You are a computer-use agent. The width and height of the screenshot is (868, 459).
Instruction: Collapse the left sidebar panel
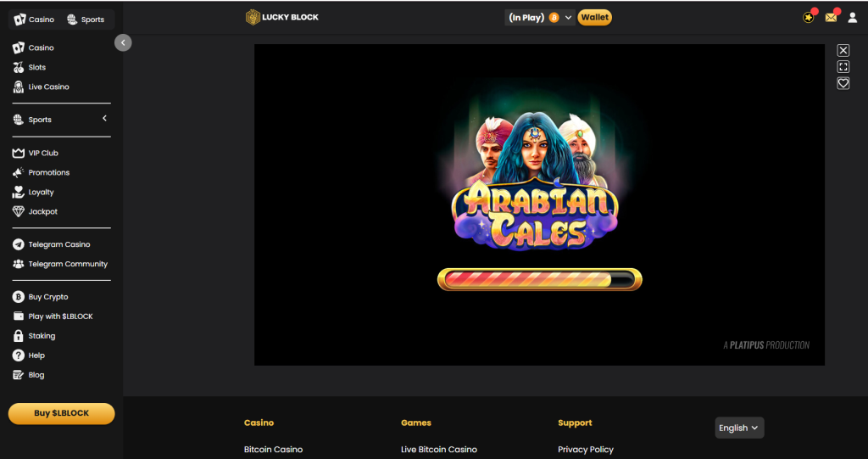(123, 42)
